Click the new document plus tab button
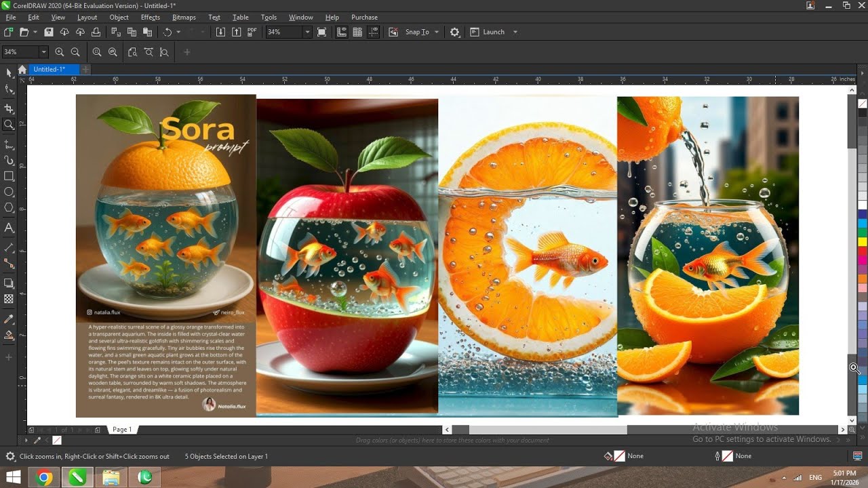Image resolution: width=868 pixels, height=488 pixels. point(85,69)
